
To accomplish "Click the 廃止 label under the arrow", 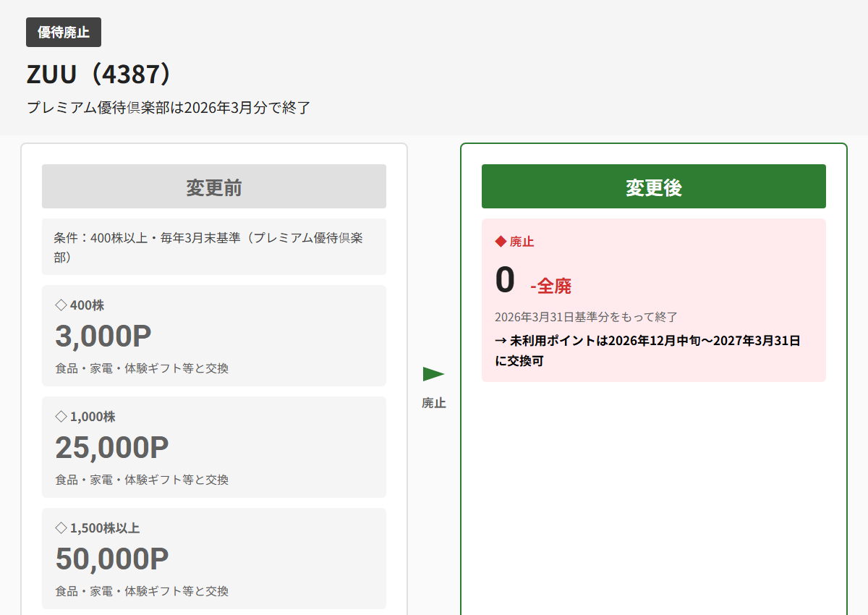I will click(434, 403).
